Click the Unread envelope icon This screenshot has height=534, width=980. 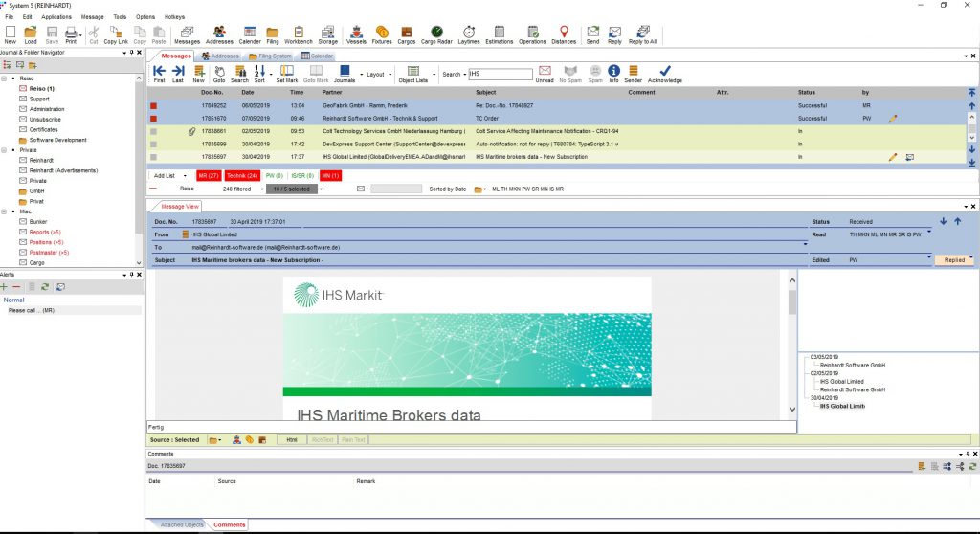(x=545, y=74)
